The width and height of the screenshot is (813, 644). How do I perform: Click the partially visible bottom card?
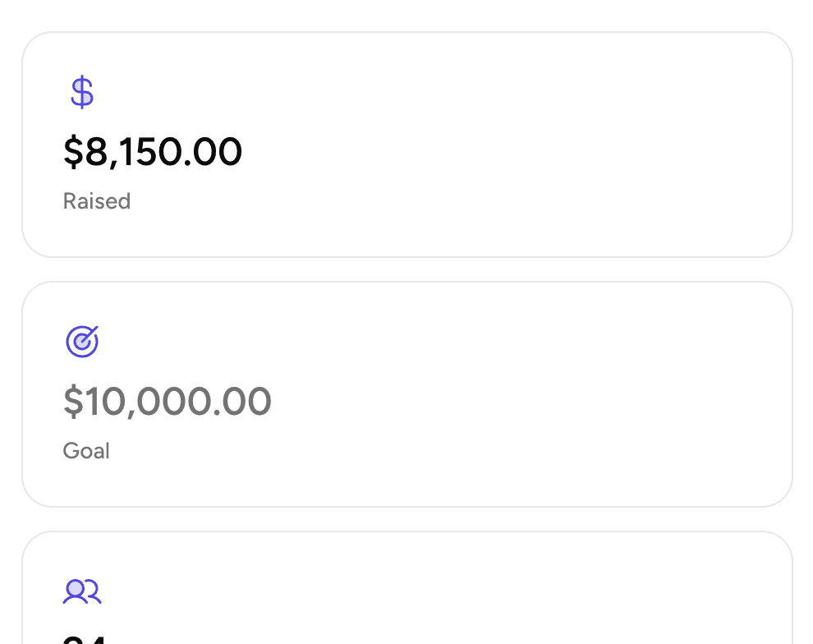(x=406, y=587)
